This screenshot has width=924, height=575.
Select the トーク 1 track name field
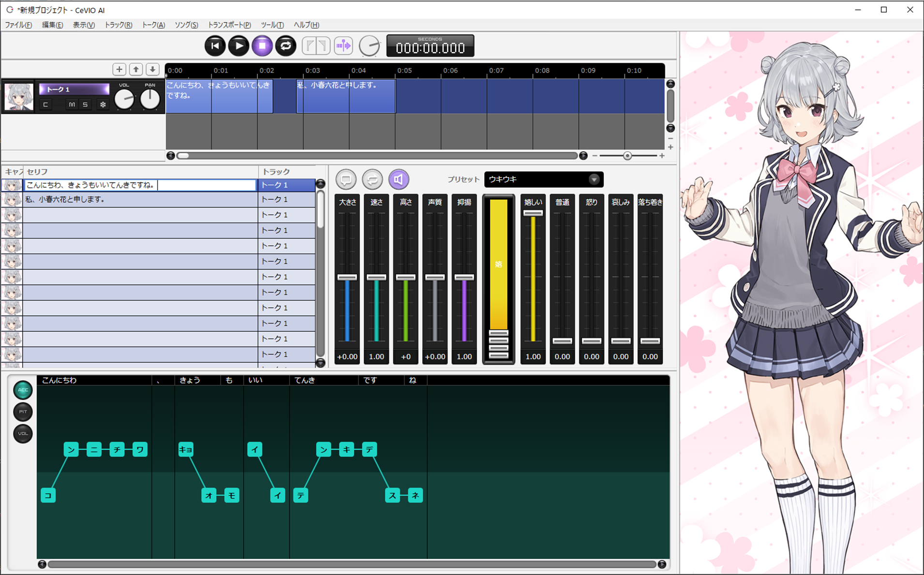pyautogui.click(x=74, y=89)
